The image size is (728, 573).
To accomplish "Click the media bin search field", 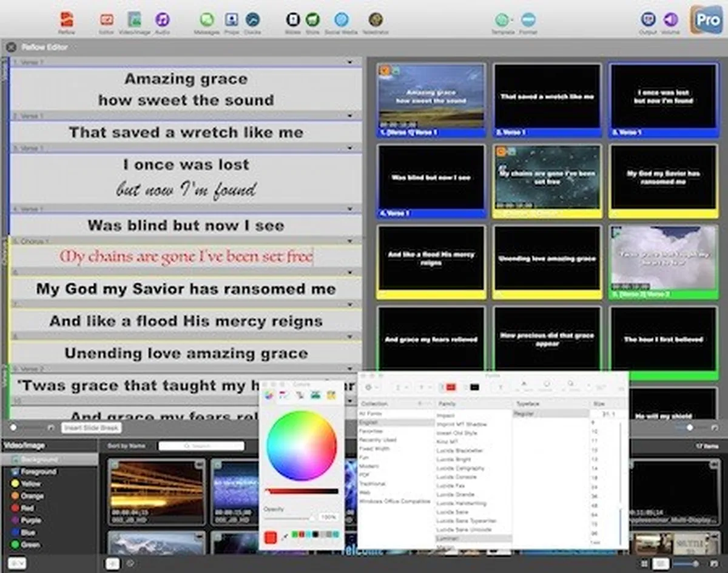I will pyautogui.click(x=201, y=446).
